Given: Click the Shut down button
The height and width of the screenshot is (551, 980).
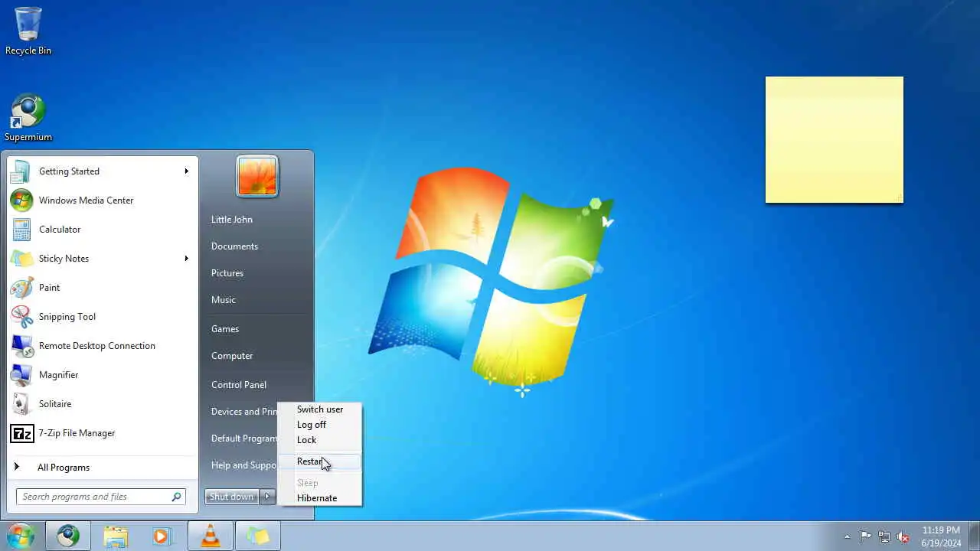Looking at the screenshot, I should click(x=232, y=497).
